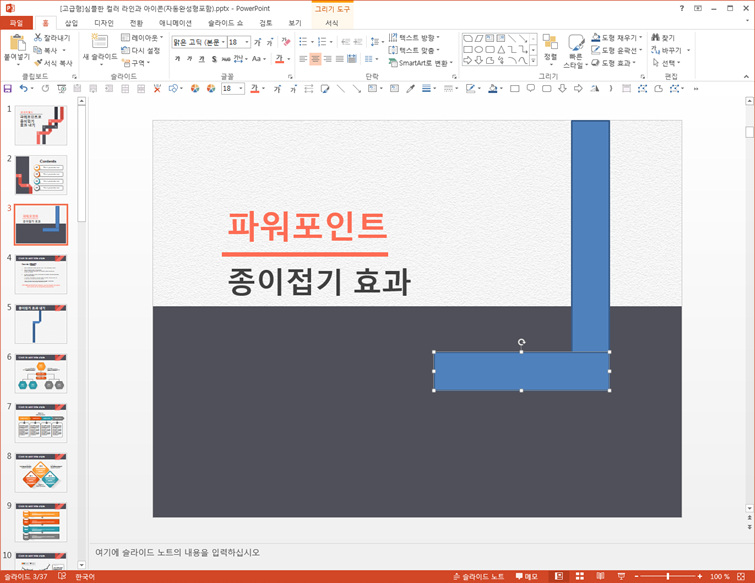Select slide 6 organization chart thumbnail
The image size is (755, 583).
pyautogui.click(x=41, y=373)
